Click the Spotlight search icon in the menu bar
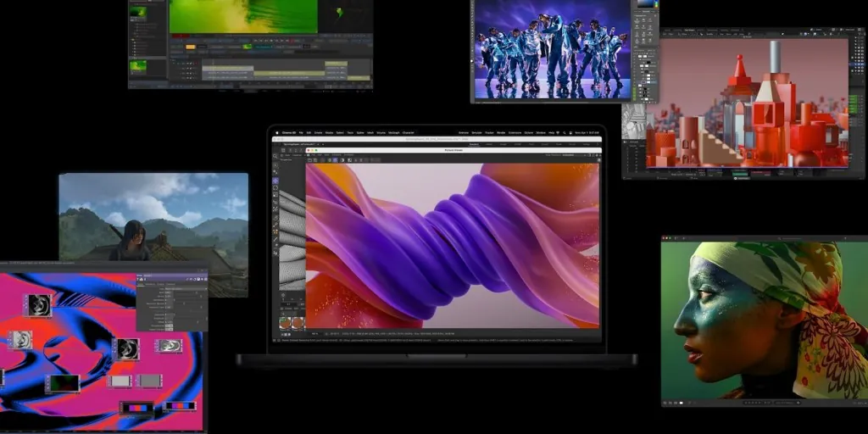 [x=565, y=133]
